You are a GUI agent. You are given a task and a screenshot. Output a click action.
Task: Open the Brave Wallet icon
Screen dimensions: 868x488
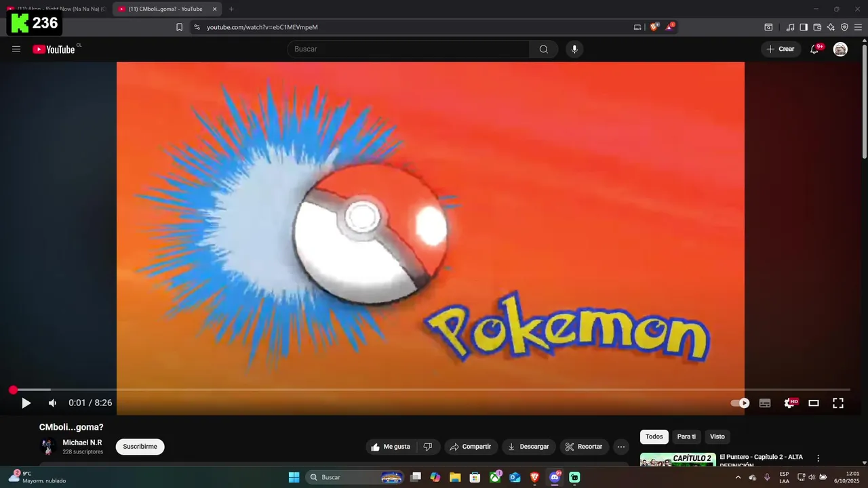[x=817, y=27]
